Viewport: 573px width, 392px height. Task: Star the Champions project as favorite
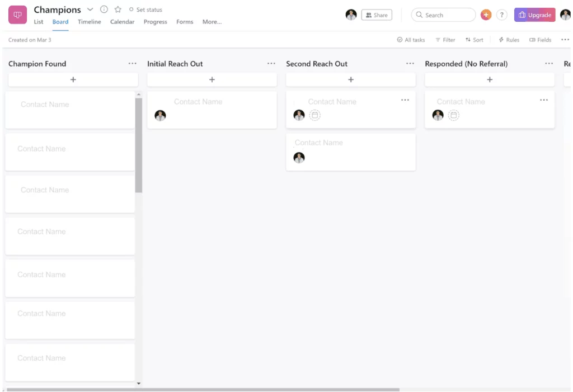(x=118, y=9)
